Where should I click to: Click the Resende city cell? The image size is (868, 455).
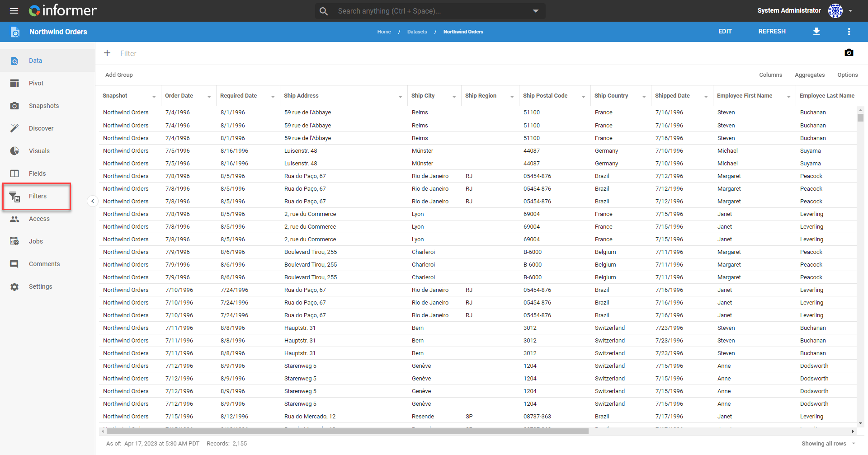[x=423, y=417]
